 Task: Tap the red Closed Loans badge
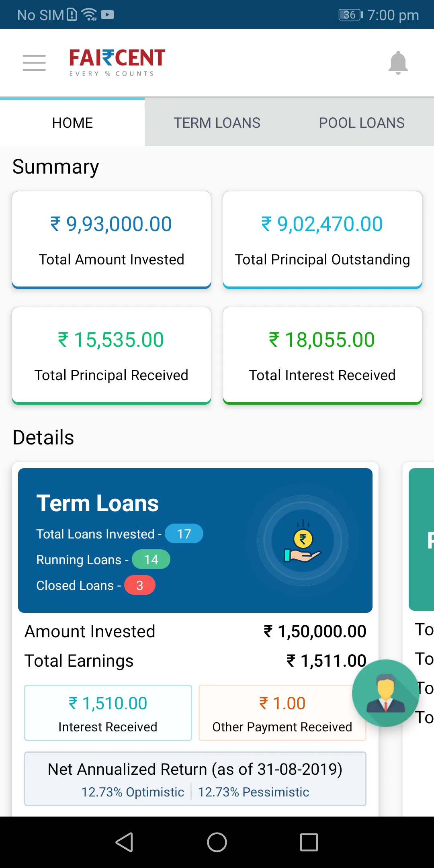pos(139,585)
